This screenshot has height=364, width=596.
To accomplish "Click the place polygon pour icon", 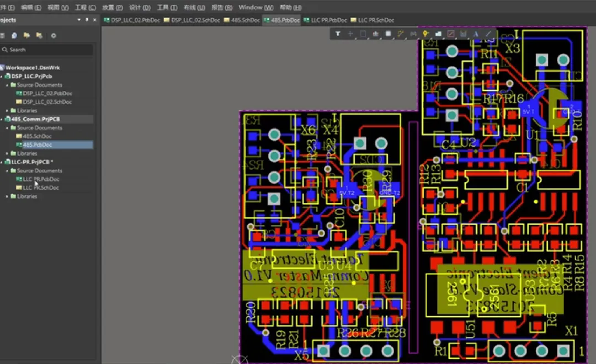I will (x=438, y=34).
